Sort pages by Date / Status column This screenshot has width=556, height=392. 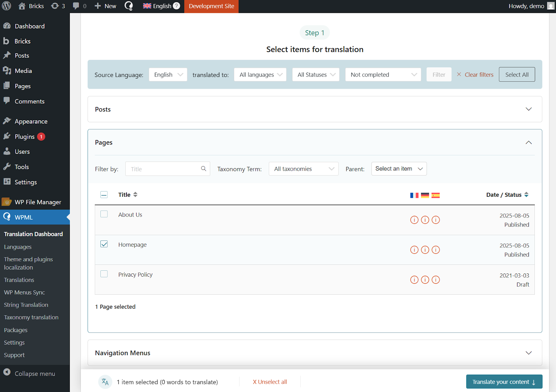point(507,195)
